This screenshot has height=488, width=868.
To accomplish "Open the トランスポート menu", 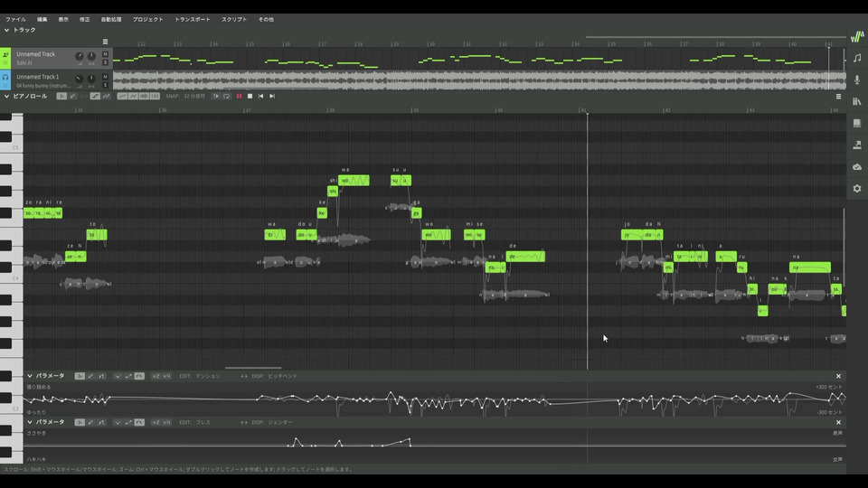I will (193, 19).
